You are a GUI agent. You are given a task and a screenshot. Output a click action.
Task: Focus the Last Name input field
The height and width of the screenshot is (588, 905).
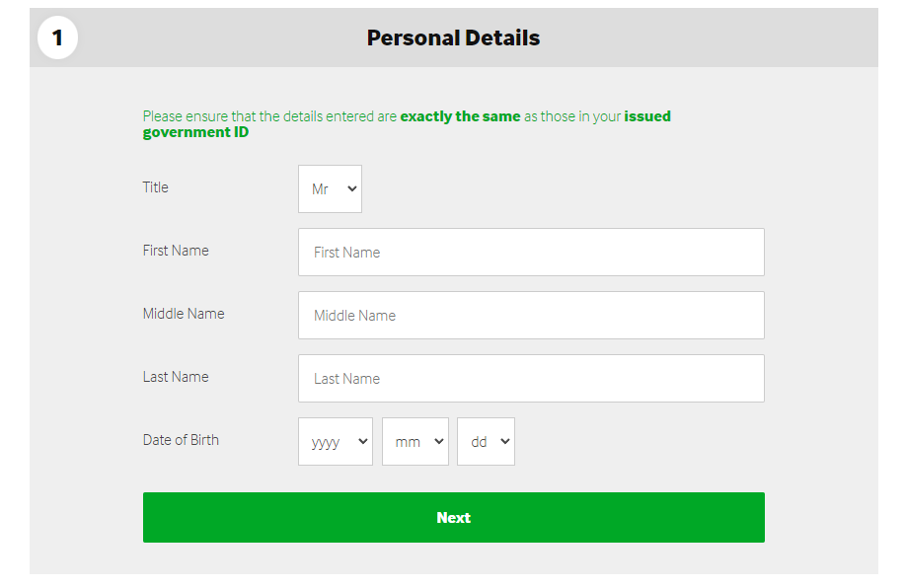tap(531, 379)
